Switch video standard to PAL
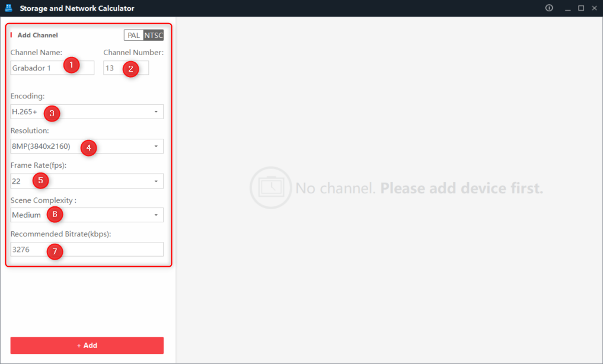The image size is (603, 364). [x=133, y=36]
